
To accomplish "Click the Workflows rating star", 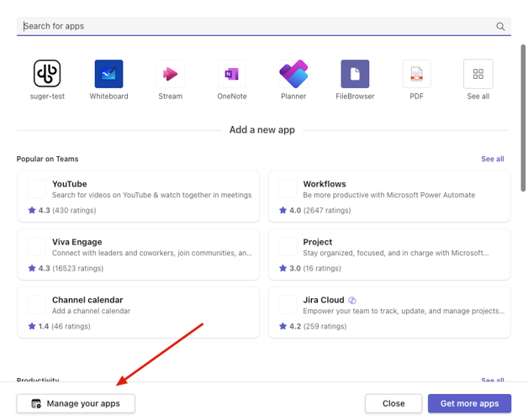I will (282, 210).
